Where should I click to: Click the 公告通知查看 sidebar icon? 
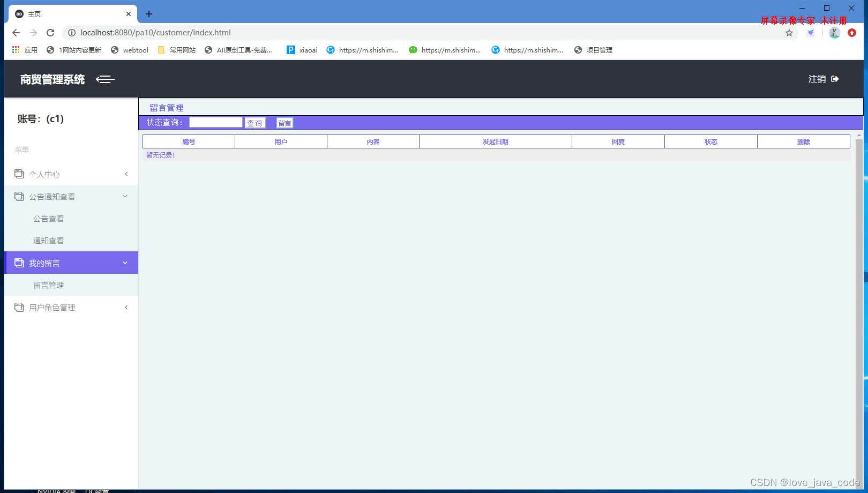click(x=19, y=196)
